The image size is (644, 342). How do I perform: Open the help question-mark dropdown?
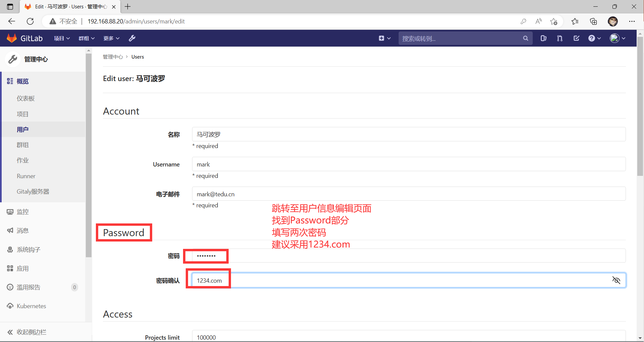[594, 38]
